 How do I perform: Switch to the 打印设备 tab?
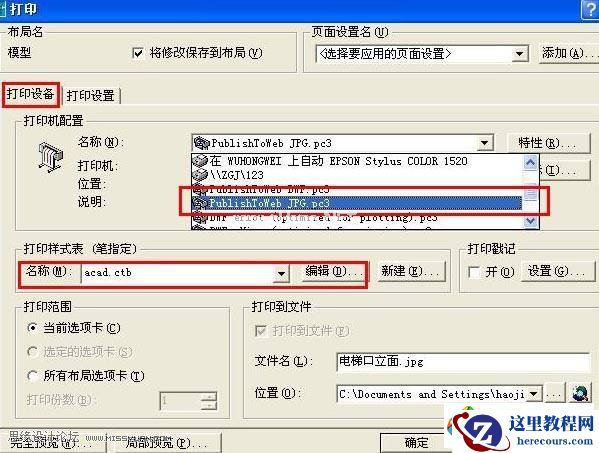click(x=31, y=94)
